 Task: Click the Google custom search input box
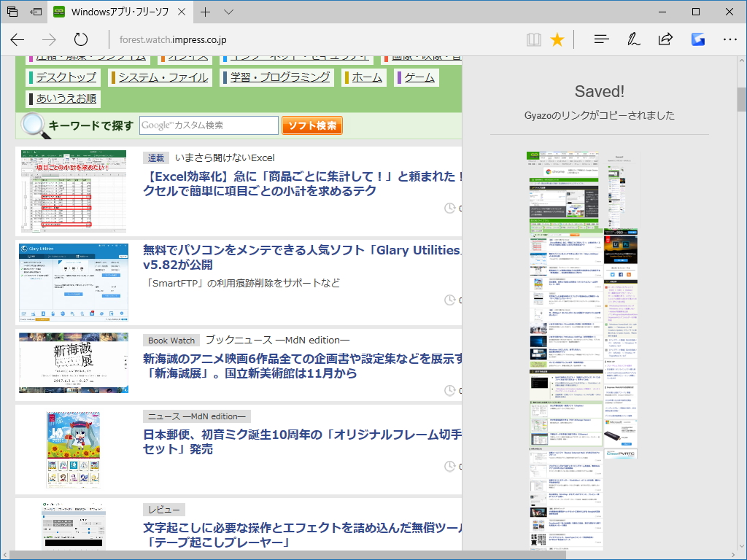tap(209, 125)
